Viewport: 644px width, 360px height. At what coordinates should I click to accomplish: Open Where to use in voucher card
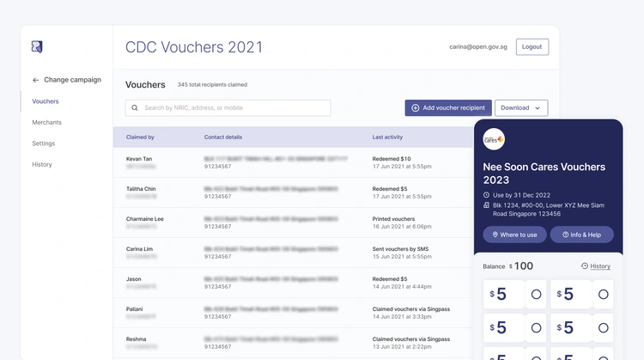(x=514, y=235)
